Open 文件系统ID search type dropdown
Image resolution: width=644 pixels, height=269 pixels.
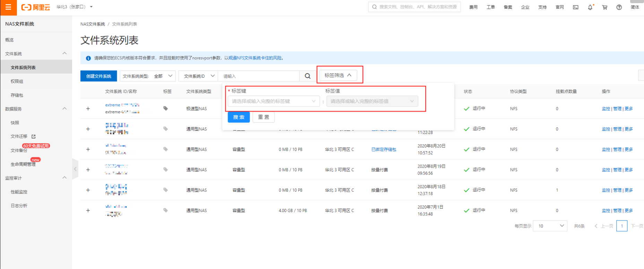pos(199,76)
